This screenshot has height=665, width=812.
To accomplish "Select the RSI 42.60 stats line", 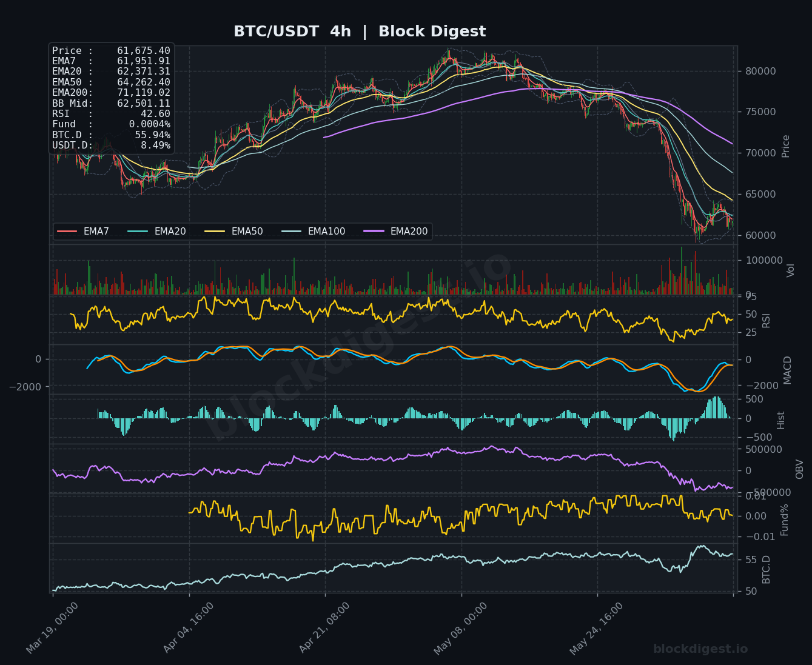I will click(x=111, y=114).
